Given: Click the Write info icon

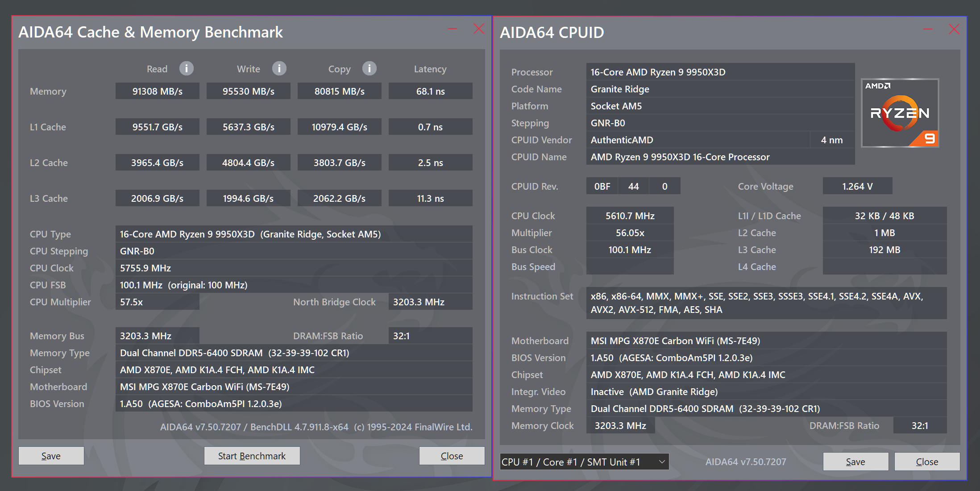Looking at the screenshot, I should 279,68.
